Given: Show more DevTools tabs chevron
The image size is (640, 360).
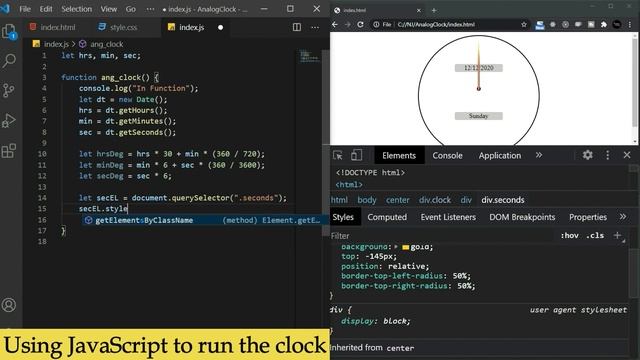Looking at the screenshot, I should 539,155.
